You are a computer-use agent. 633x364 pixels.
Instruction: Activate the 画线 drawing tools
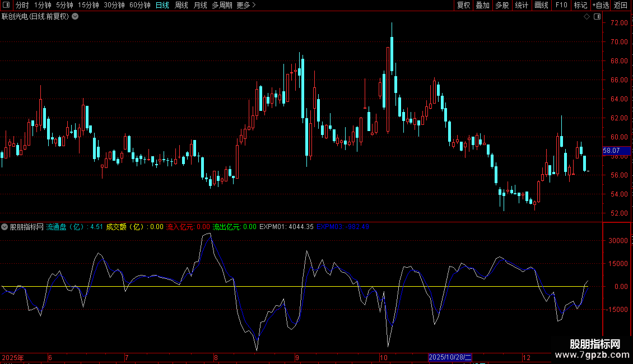point(541,5)
